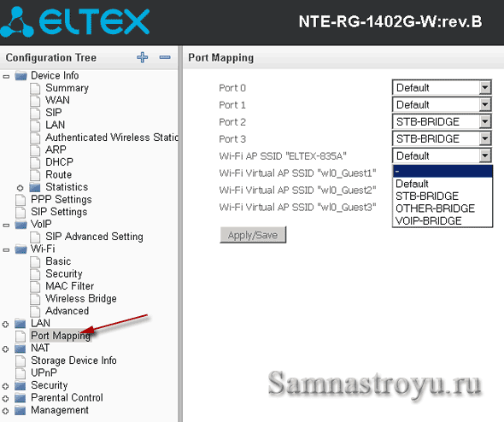Image resolution: width=504 pixels, height=422 pixels.
Task: Choose OTHER-BRIDGE in the open list
Action: click(442, 208)
